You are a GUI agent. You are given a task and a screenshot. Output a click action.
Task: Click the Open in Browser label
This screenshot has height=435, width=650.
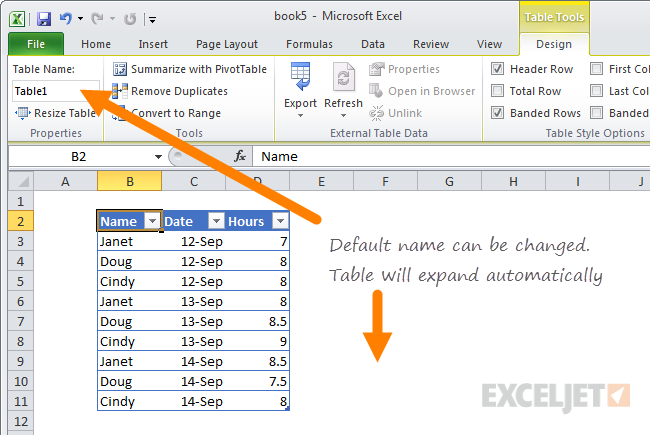click(432, 91)
